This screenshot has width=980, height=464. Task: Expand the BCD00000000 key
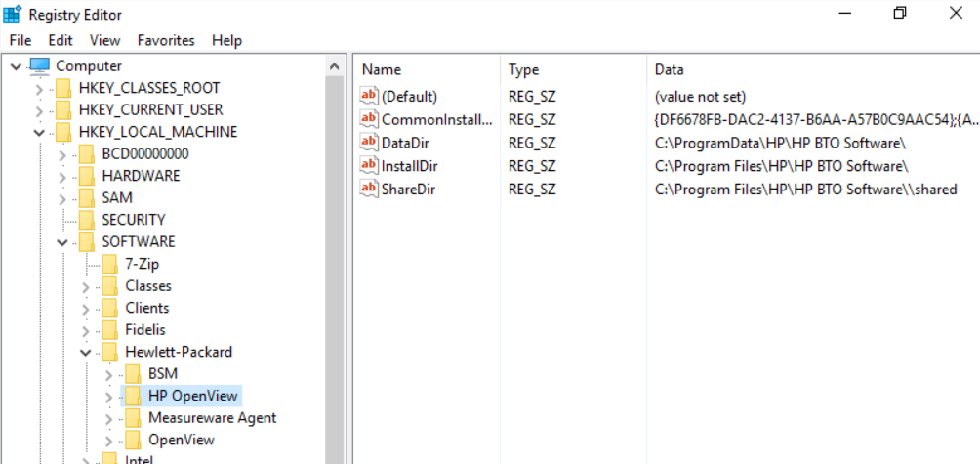[62, 154]
